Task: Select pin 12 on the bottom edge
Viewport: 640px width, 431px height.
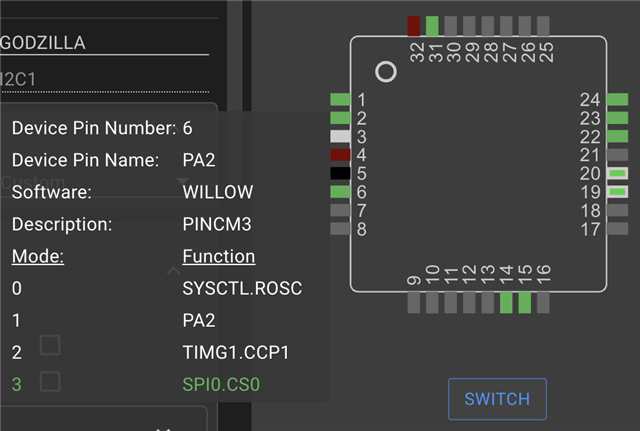Action: click(x=469, y=303)
